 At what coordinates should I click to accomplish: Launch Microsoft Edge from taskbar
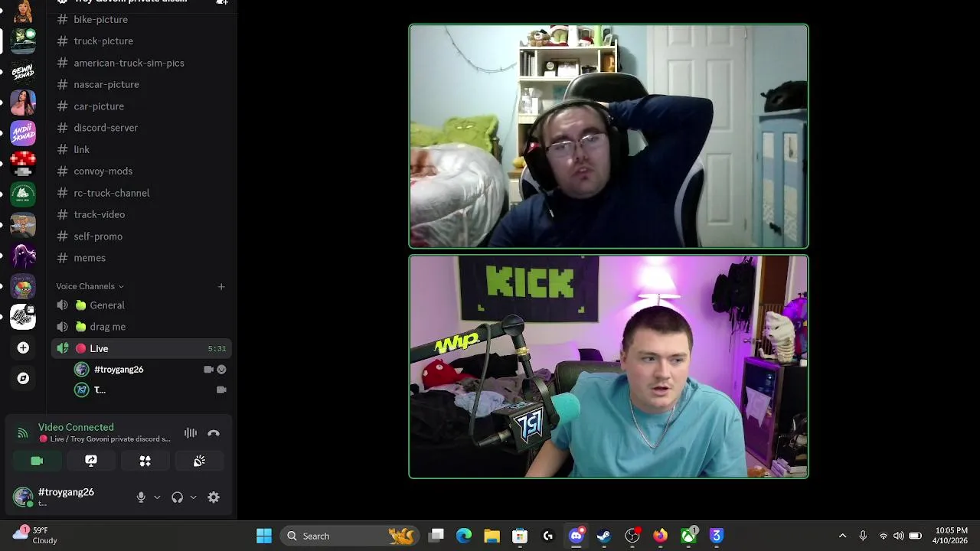(464, 536)
